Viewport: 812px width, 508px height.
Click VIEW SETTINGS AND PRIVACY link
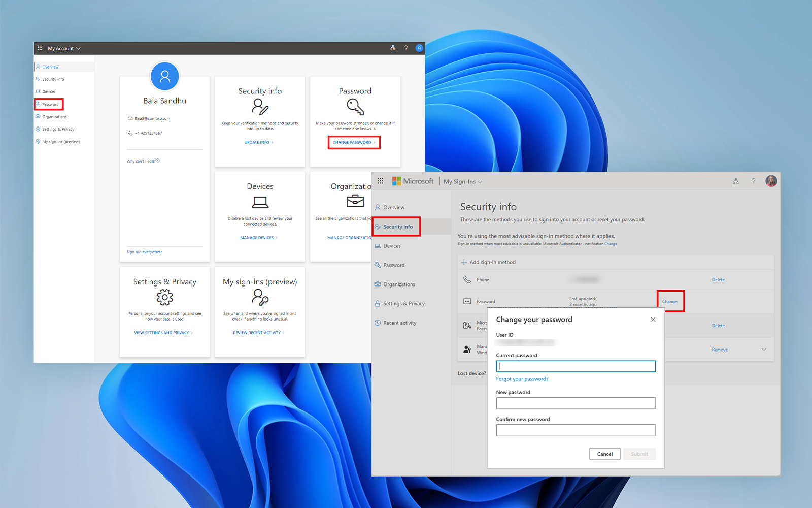[163, 333]
